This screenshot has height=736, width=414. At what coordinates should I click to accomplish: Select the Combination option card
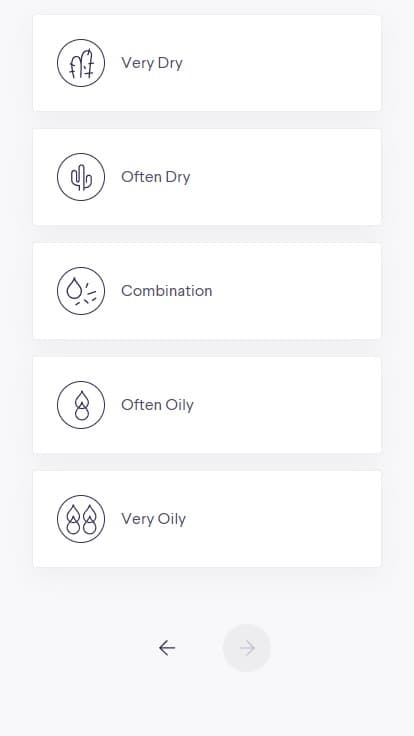click(207, 291)
